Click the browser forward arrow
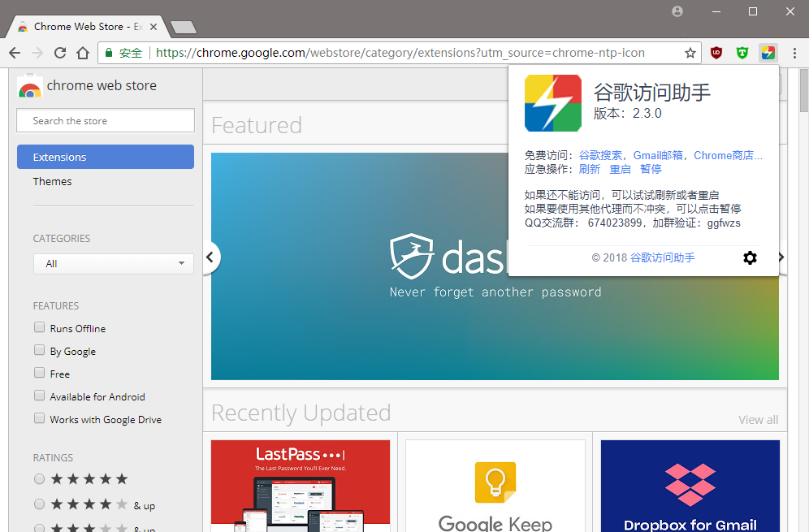 (37, 53)
